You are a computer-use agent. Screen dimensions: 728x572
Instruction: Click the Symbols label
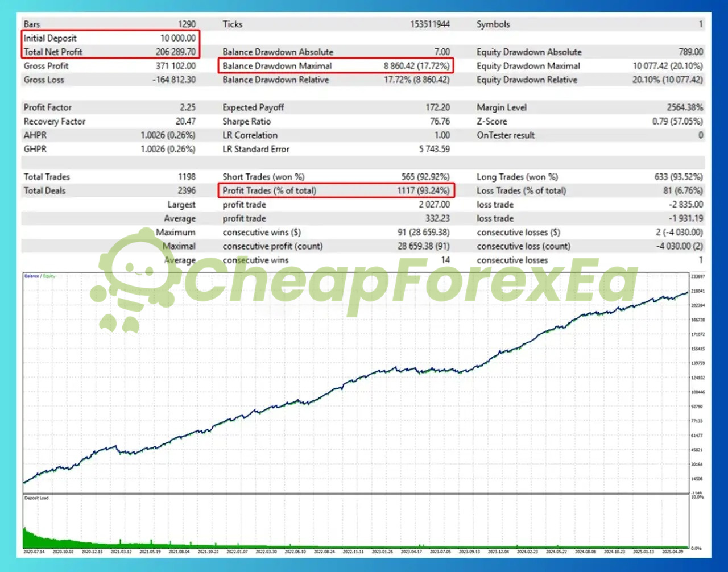pyautogui.click(x=493, y=24)
